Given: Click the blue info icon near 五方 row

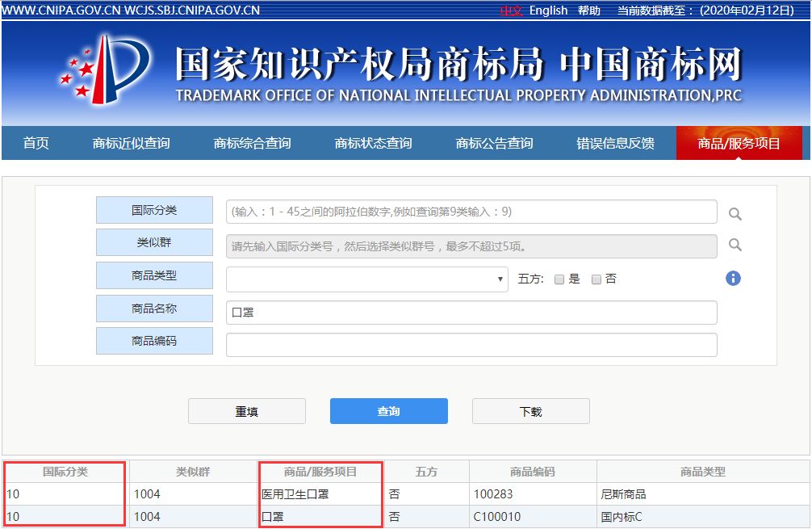Looking at the screenshot, I should (x=733, y=278).
